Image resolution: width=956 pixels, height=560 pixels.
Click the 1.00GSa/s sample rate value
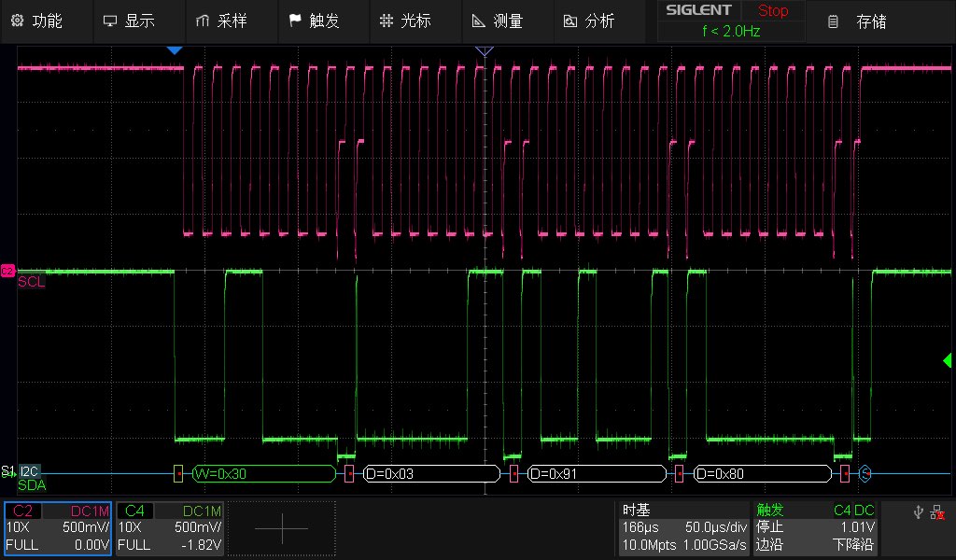tap(714, 545)
